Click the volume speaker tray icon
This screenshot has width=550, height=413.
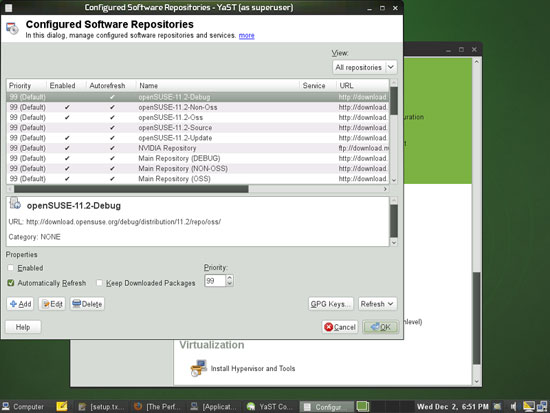pos(513,407)
